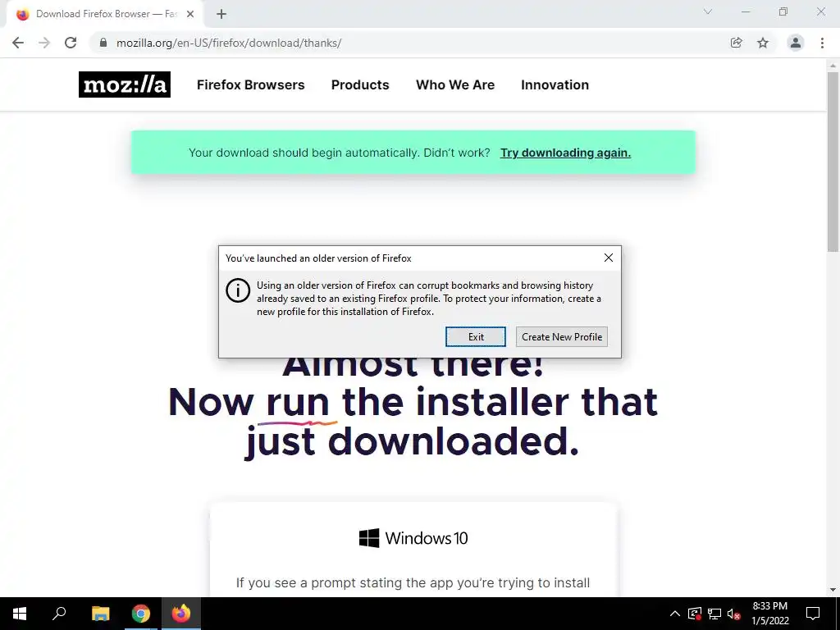Open the Chrome profile avatar
This screenshot has width=840, height=630.
coord(796,43)
